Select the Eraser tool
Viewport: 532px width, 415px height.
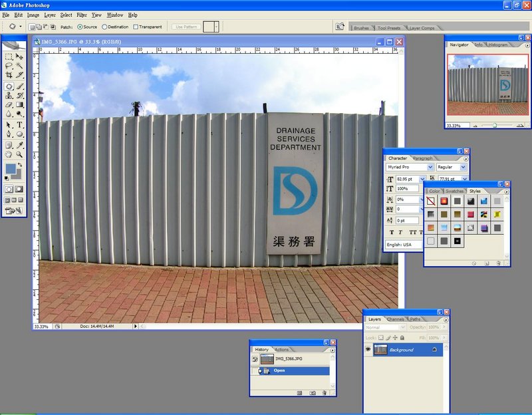(x=9, y=104)
